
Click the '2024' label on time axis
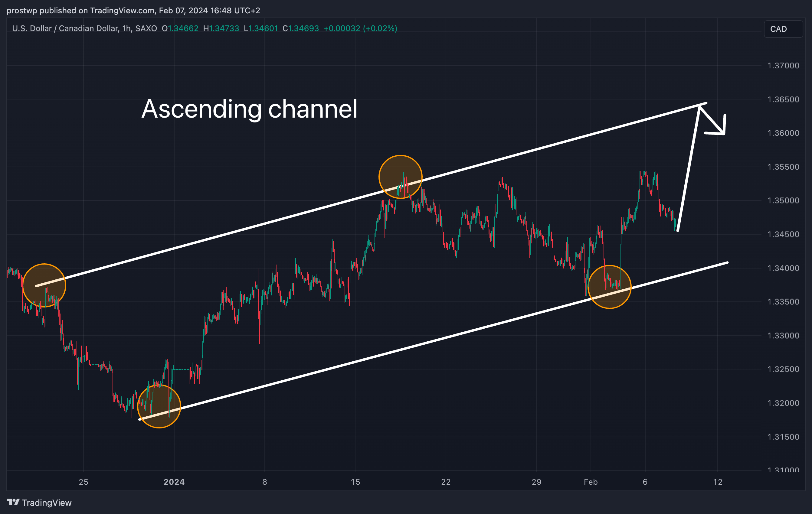tap(174, 482)
